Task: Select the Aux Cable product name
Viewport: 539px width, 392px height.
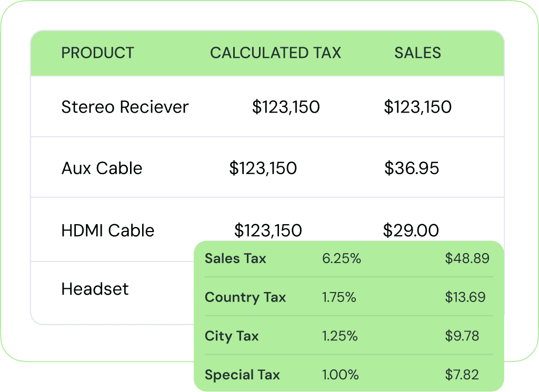Action: [x=102, y=168]
